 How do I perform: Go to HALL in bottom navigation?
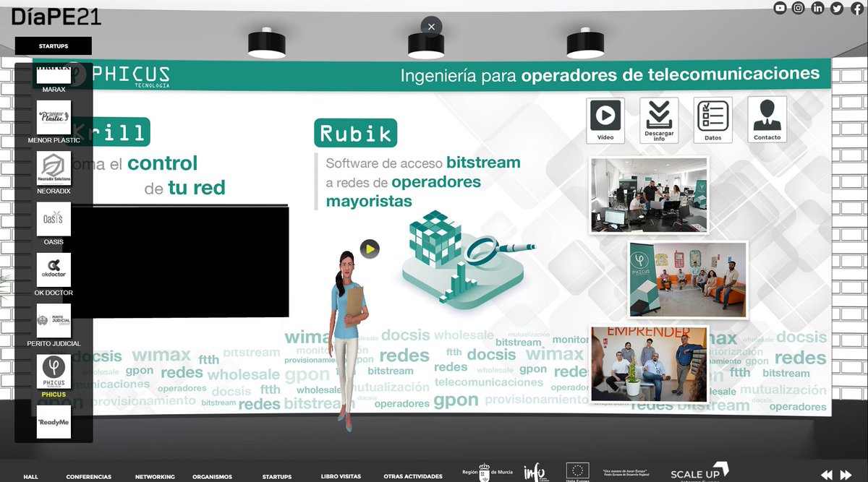pos(30,477)
